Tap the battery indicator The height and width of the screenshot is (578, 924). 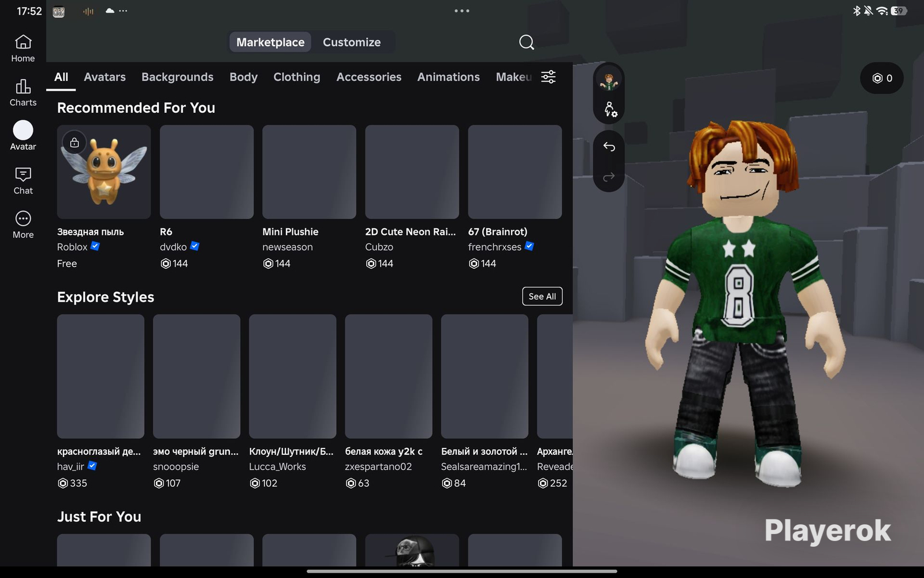(899, 11)
